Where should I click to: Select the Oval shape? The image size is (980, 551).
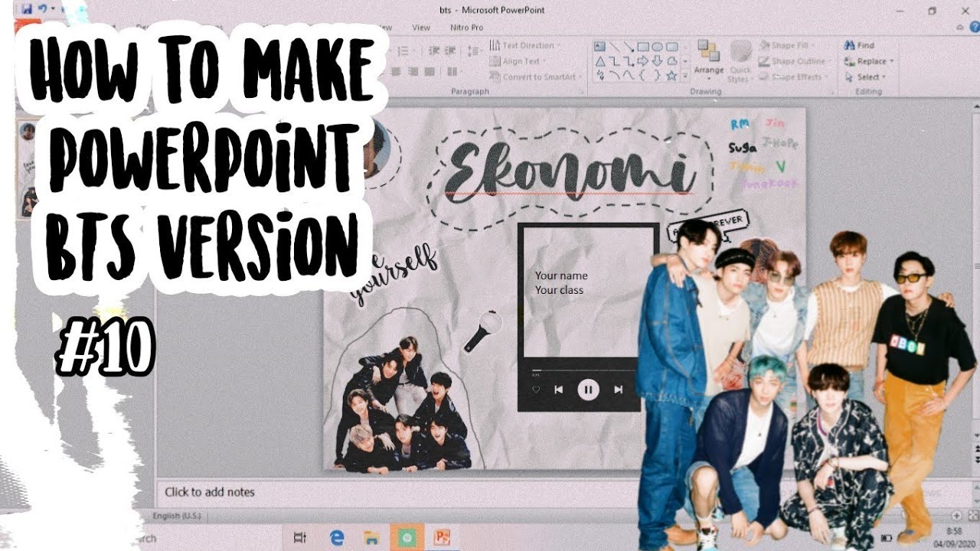pos(657,47)
